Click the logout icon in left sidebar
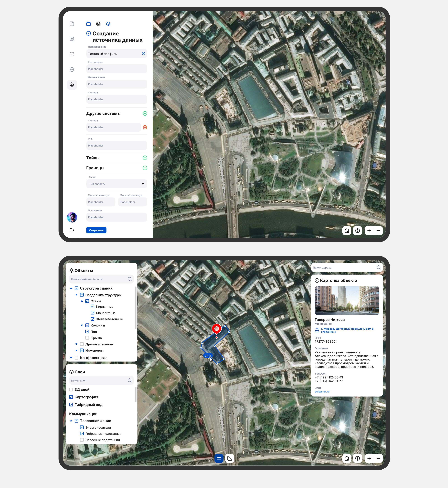 (x=72, y=230)
